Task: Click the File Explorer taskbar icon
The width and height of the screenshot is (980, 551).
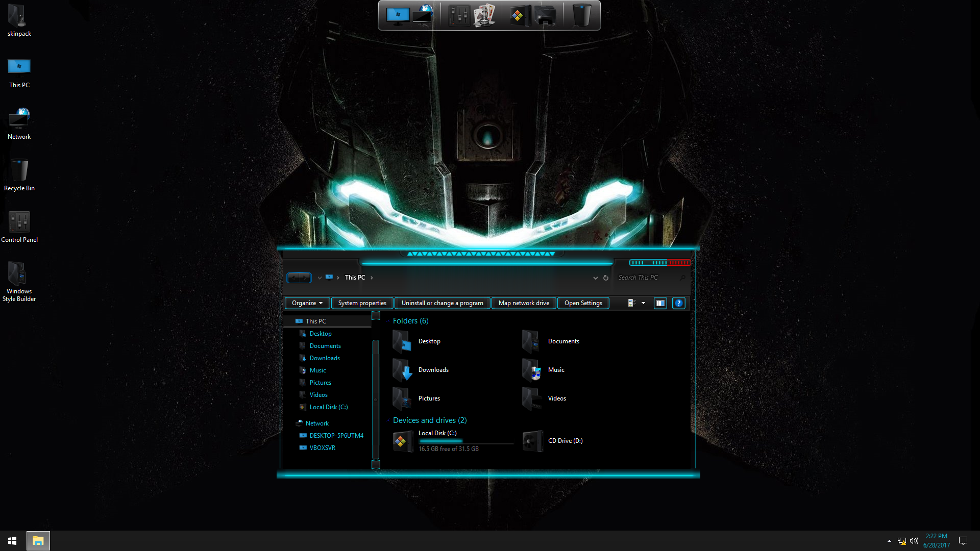Action: 38,540
